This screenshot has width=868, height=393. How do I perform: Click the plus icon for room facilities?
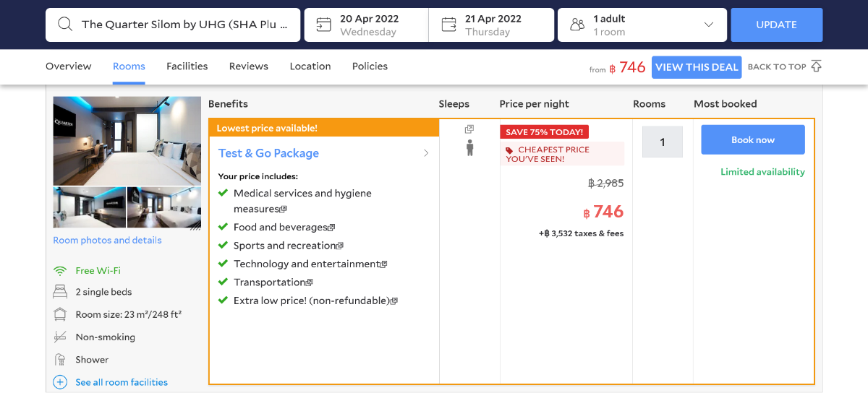click(60, 382)
